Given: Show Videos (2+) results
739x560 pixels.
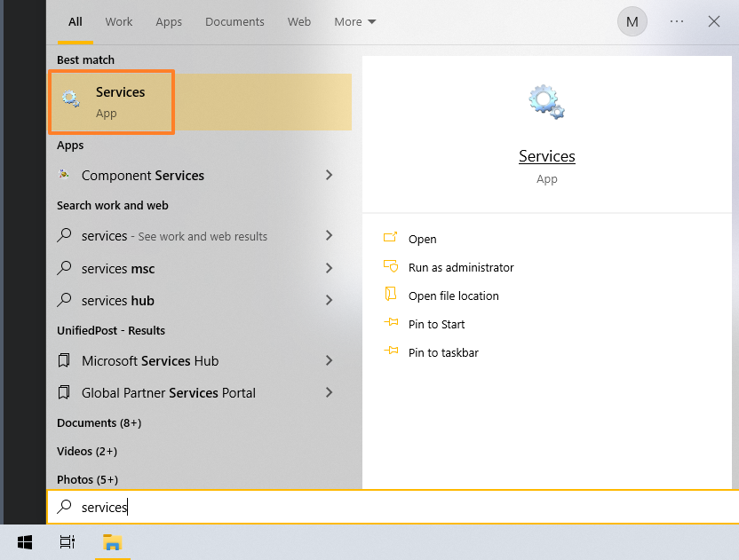Looking at the screenshot, I should pyautogui.click(x=87, y=451).
